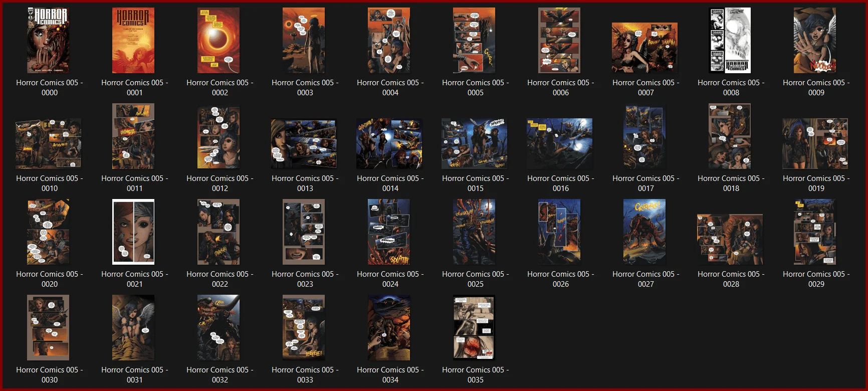The width and height of the screenshot is (868, 391).
Task: Click the caption text "Horror Comics 005 - 0009"
Action: coord(816,88)
